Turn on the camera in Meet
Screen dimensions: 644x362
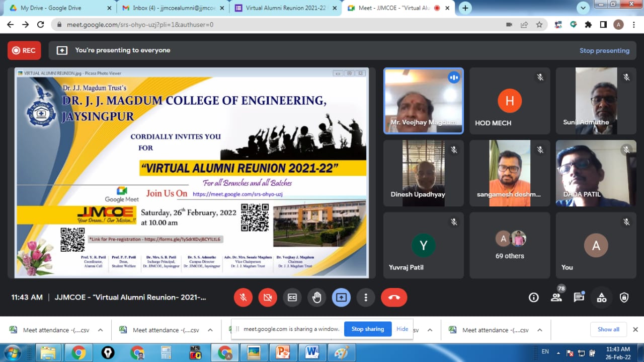pos(268,298)
